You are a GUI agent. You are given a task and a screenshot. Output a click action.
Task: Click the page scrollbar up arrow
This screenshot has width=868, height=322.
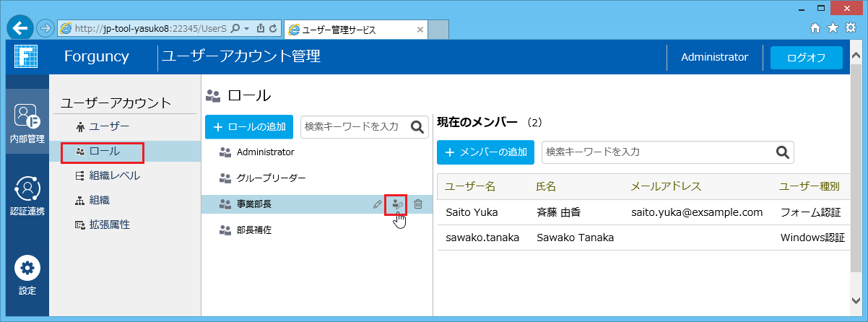[x=856, y=54]
